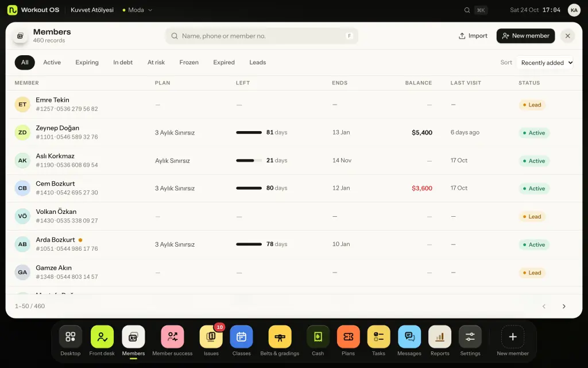588x368 pixels.
Task: Click Aslı Korkmaz's Aylık Sınırsız plan
Action: [172, 160]
